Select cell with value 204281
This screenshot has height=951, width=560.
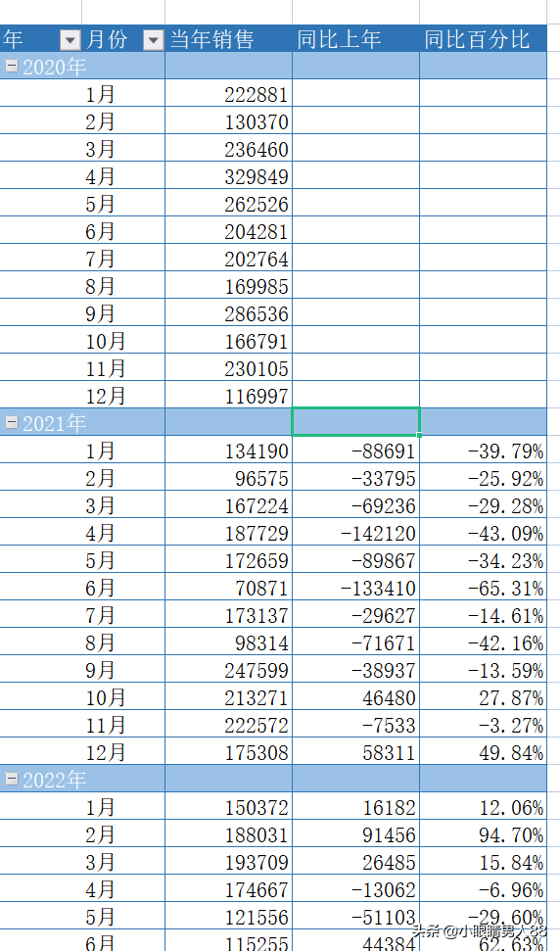[228, 231]
